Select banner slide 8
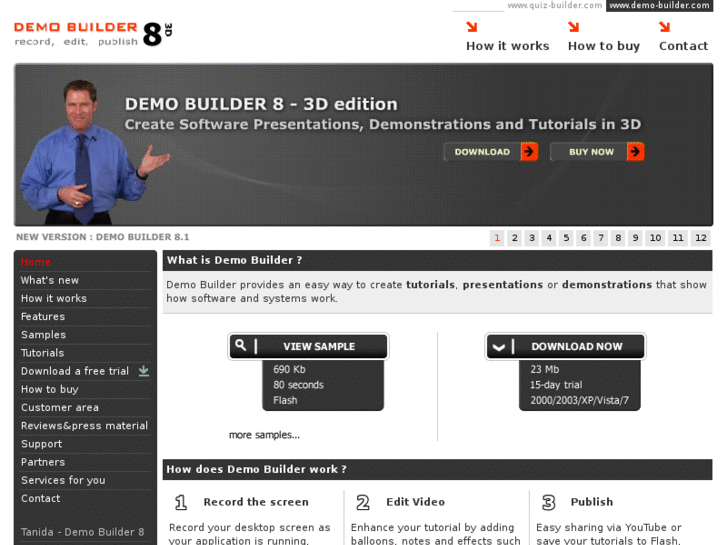The width and height of the screenshot is (727, 545). point(618,238)
